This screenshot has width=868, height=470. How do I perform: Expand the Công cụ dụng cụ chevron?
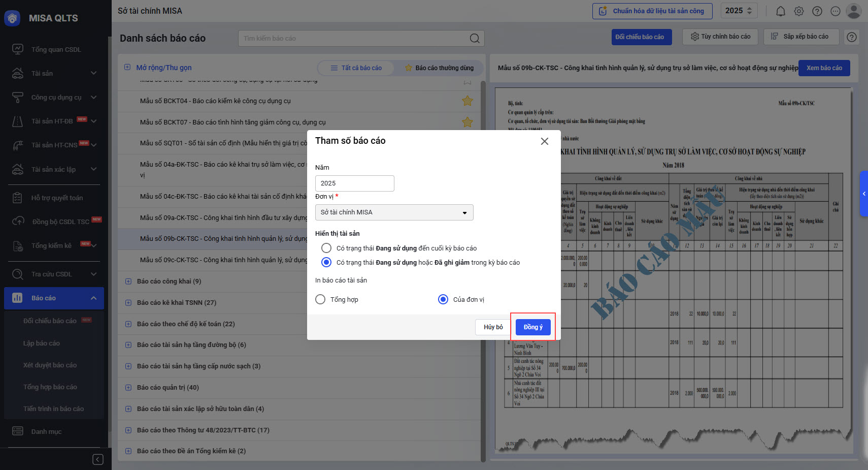93,97
